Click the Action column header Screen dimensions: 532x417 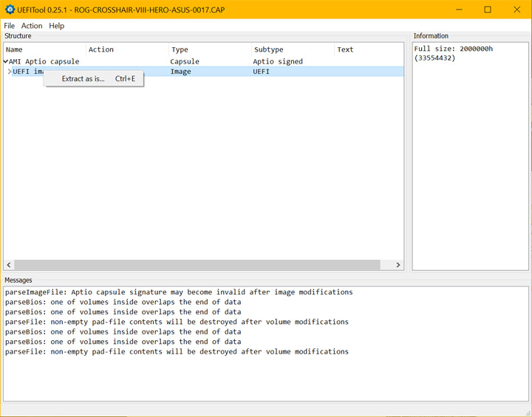[x=127, y=49]
